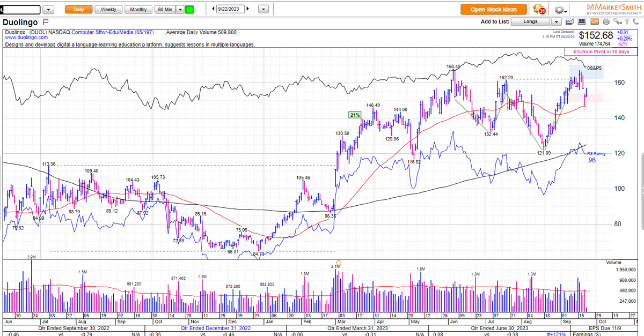Select the grid layout icon
The width and height of the screenshot is (644, 336).
point(582,21)
